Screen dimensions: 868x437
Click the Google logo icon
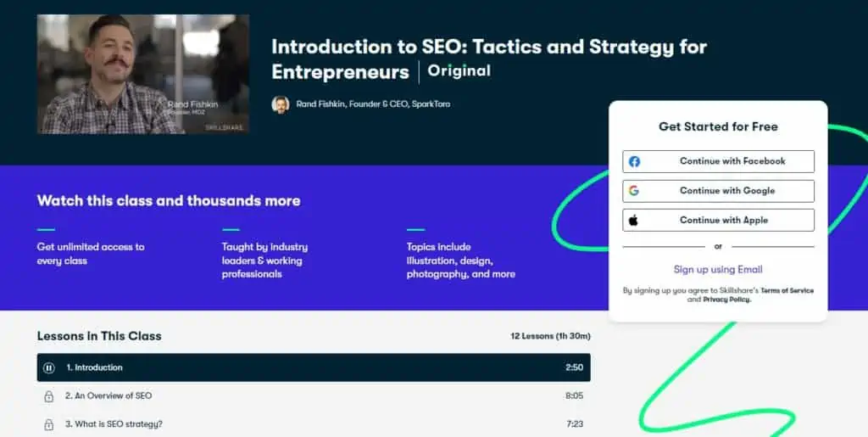634,191
